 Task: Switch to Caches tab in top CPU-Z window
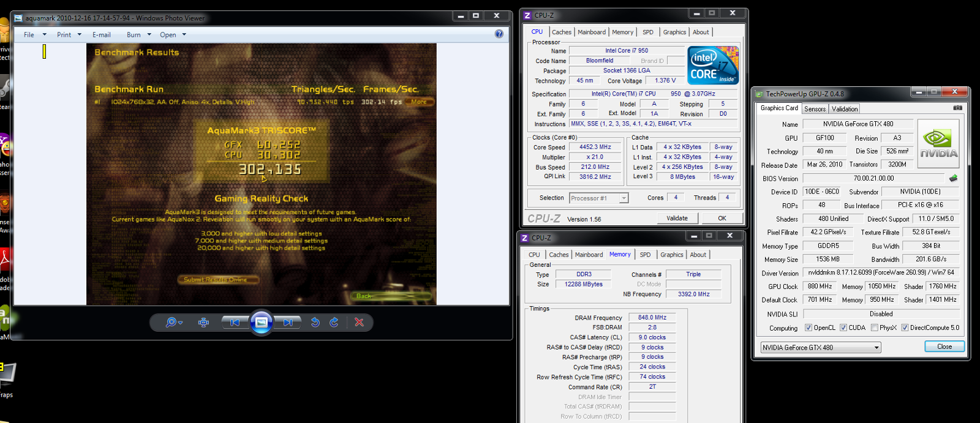(x=561, y=32)
